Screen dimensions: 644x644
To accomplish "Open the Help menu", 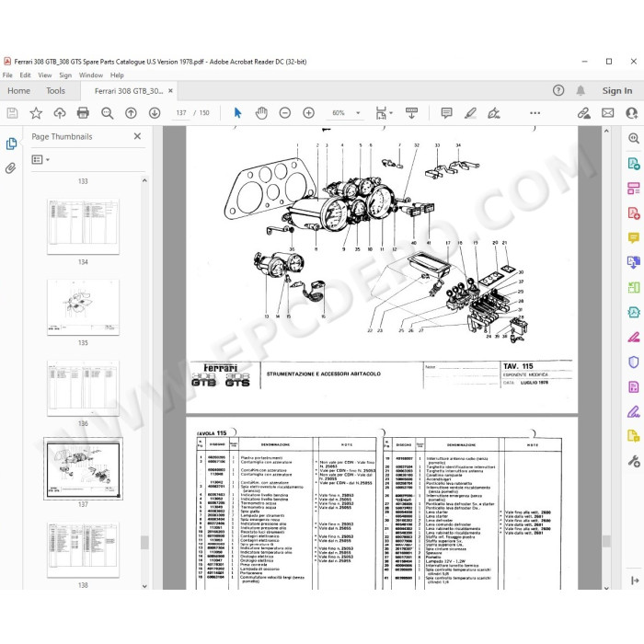I will point(117,75).
